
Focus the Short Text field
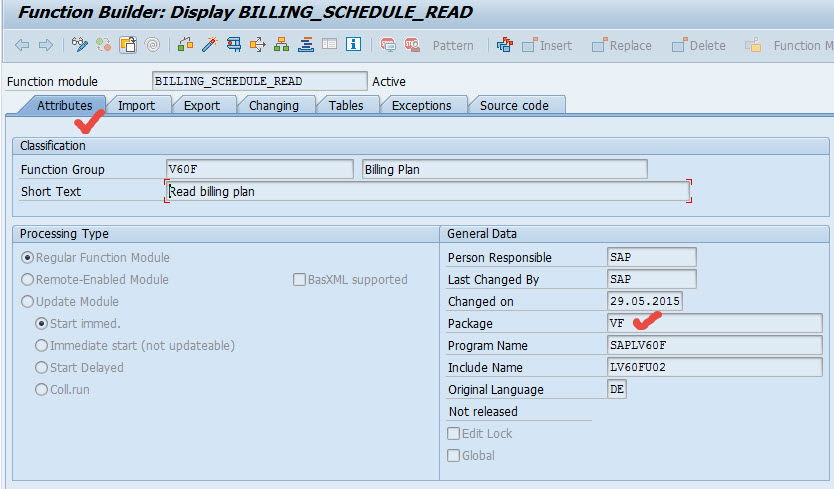[428, 191]
